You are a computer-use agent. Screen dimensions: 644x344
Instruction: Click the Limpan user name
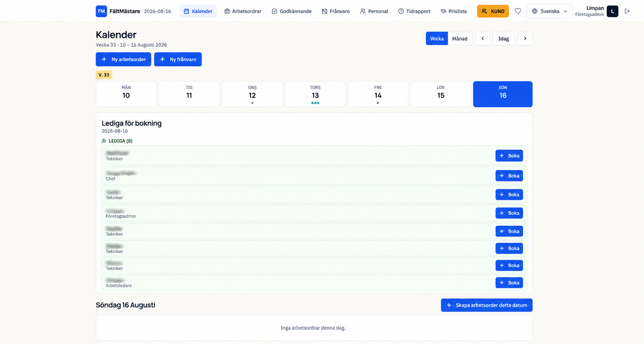[x=595, y=8]
